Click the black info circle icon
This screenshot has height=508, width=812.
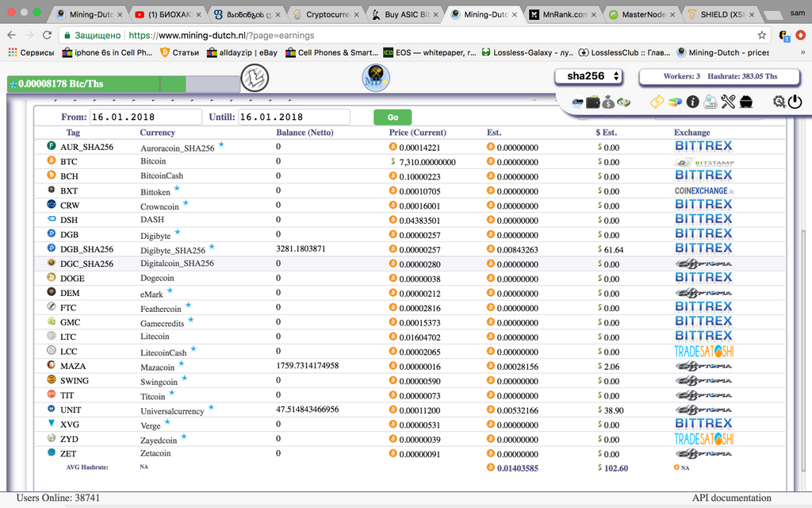click(692, 102)
